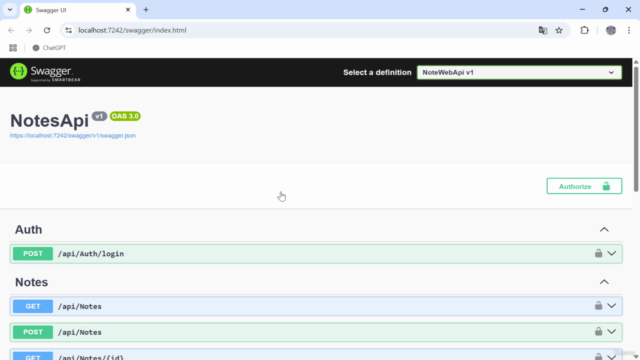Viewport: 640px width, 360px height.
Task: Click the GET /api/Notes/{id} row
Action: click(x=316, y=355)
